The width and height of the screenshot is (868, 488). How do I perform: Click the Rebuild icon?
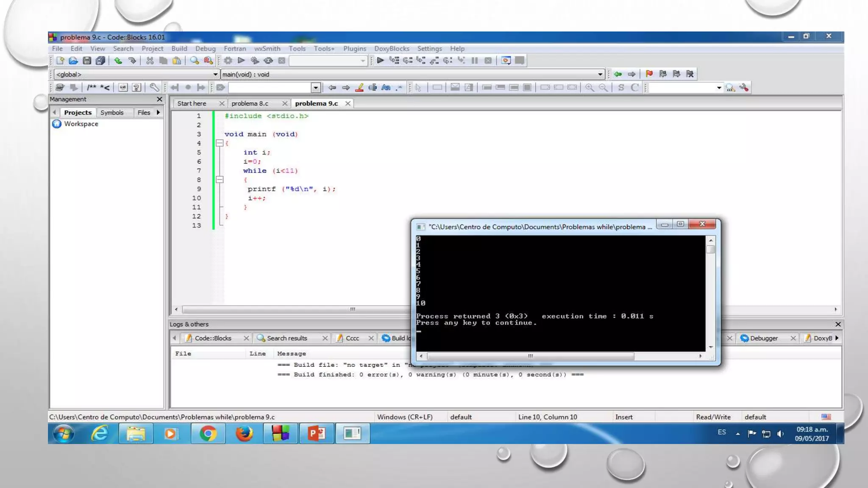pos(268,61)
